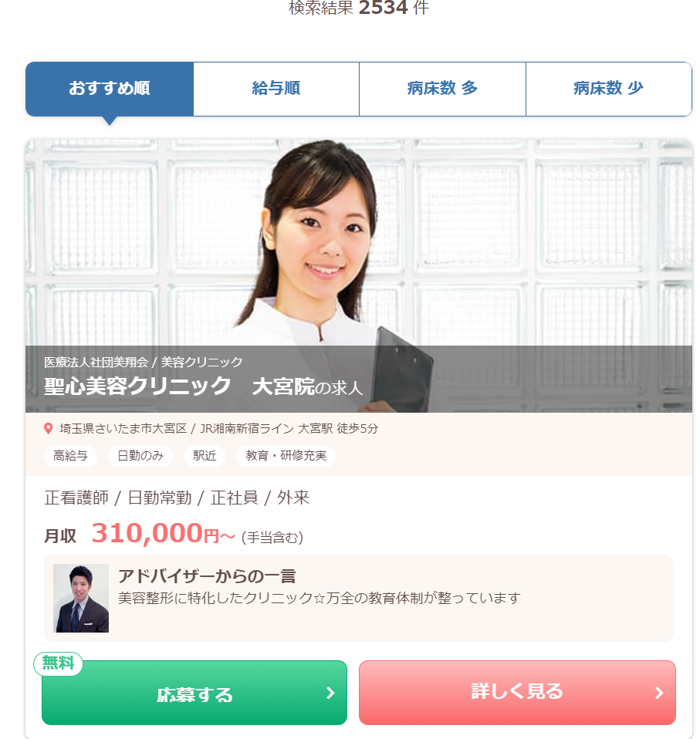
Task: Click the red location pin icon
Action: pos(48,428)
